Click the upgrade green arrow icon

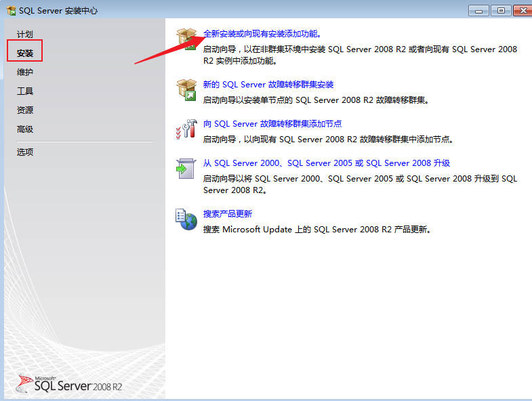pyautogui.click(x=186, y=168)
